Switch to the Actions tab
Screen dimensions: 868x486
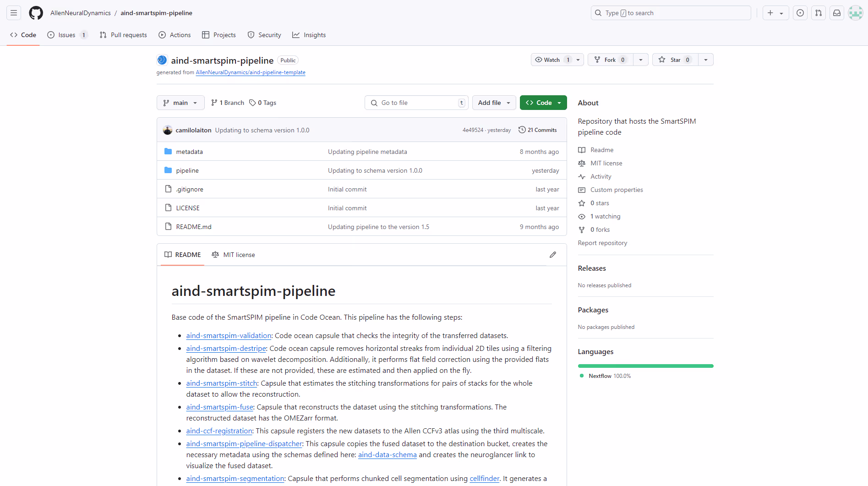(175, 35)
